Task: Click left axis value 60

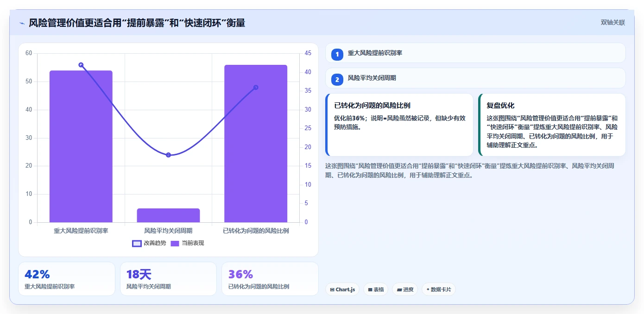Action: (x=29, y=53)
